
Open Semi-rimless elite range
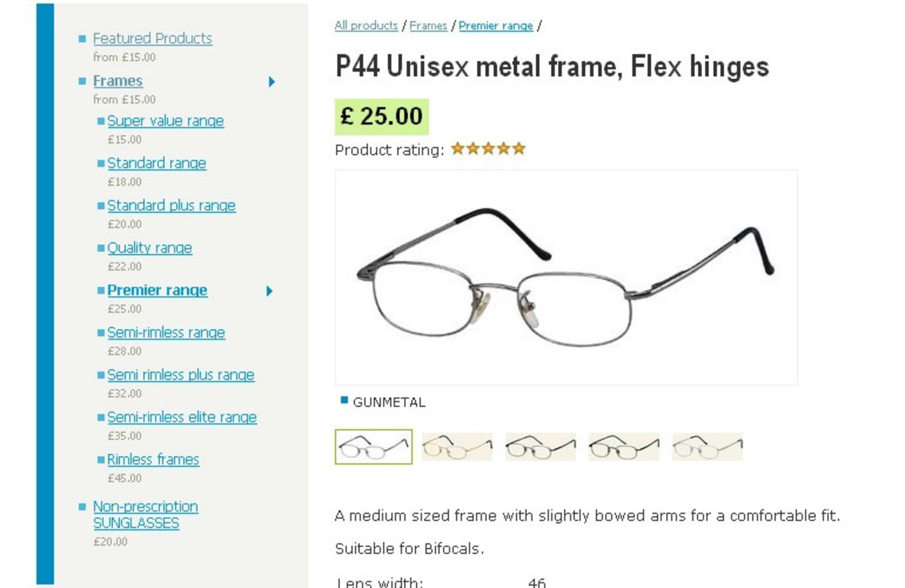pyautogui.click(x=182, y=417)
